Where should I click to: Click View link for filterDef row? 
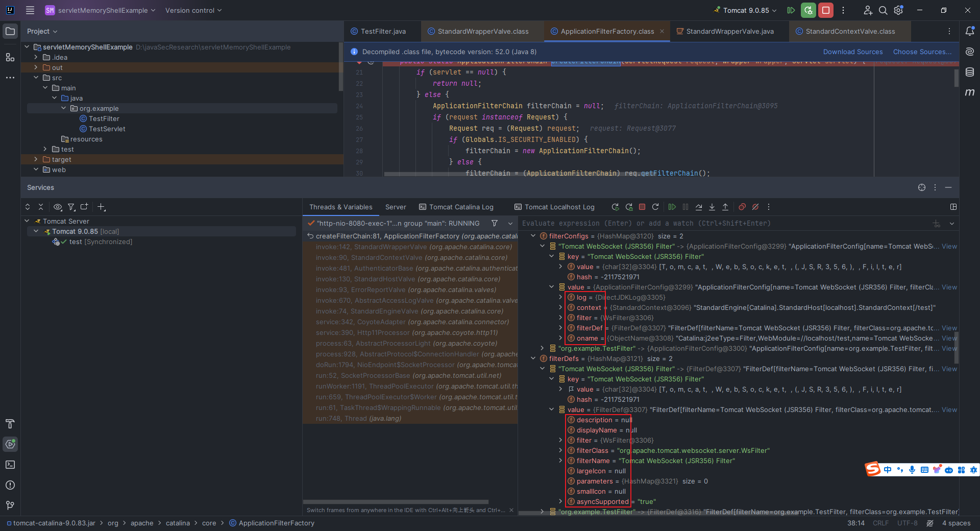(x=949, y=328)
